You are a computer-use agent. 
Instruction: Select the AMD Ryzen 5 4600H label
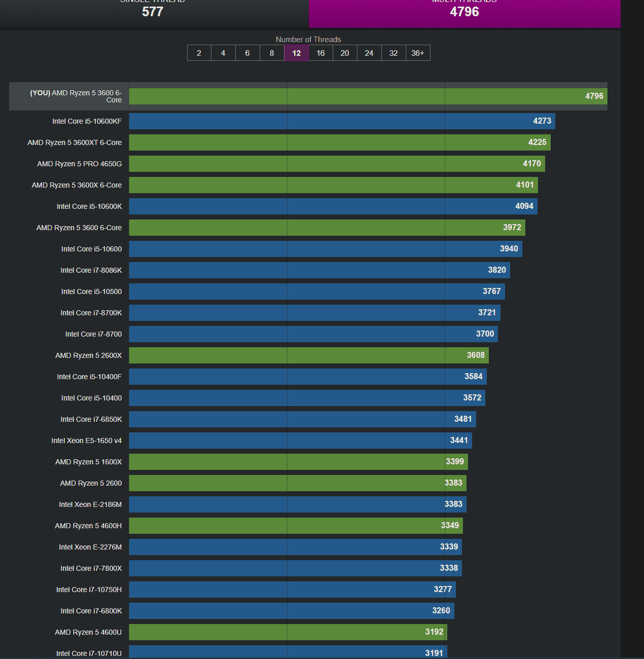88,526
